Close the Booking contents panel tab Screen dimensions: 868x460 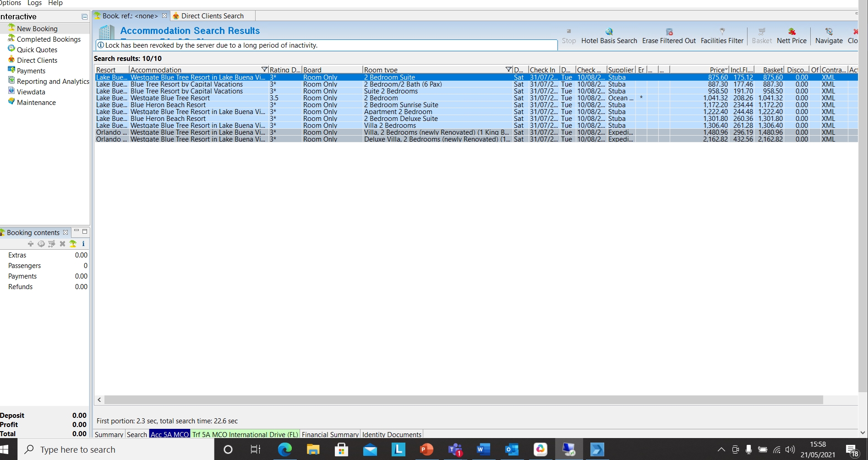click(x=66, y=232)
